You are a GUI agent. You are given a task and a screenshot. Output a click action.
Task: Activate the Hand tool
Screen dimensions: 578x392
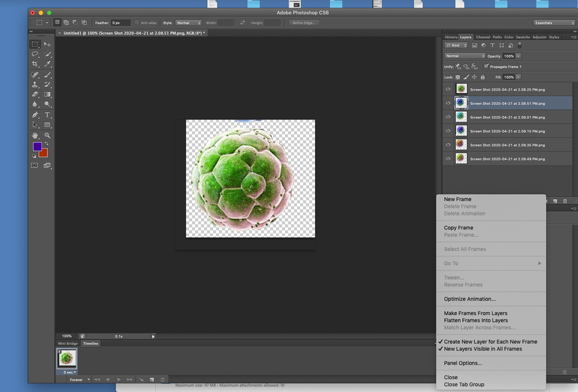tap(35, 135)
